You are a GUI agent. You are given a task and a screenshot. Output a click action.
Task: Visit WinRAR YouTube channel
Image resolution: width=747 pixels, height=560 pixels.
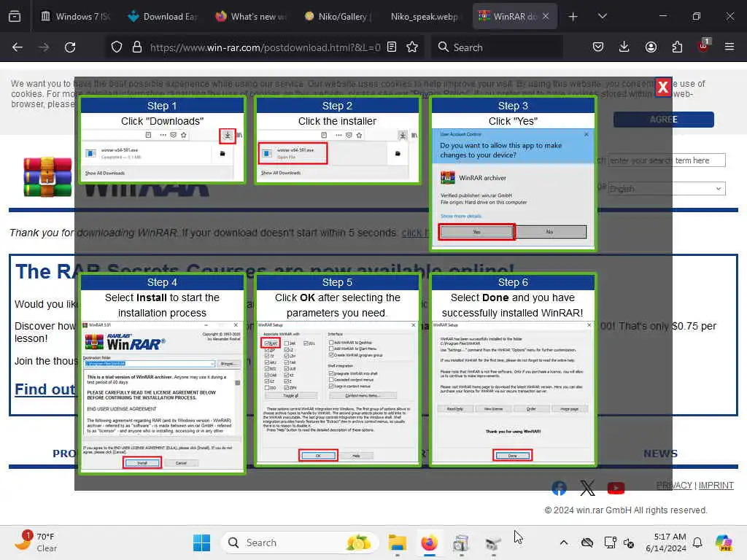(x=616, y=488)
